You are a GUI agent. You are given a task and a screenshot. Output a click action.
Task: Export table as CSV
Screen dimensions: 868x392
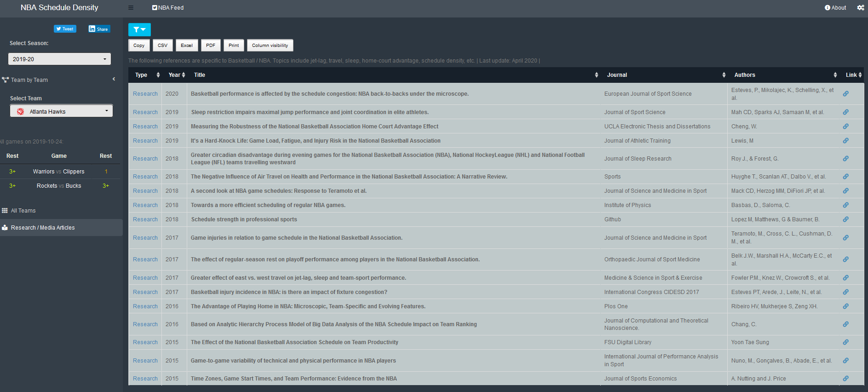pos(163,45)
